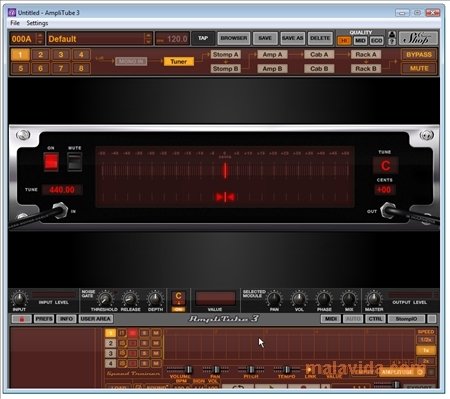The width and height of the screenshot is (450, 399).
Task: Open USER AREA
Action: pos(96,319)
